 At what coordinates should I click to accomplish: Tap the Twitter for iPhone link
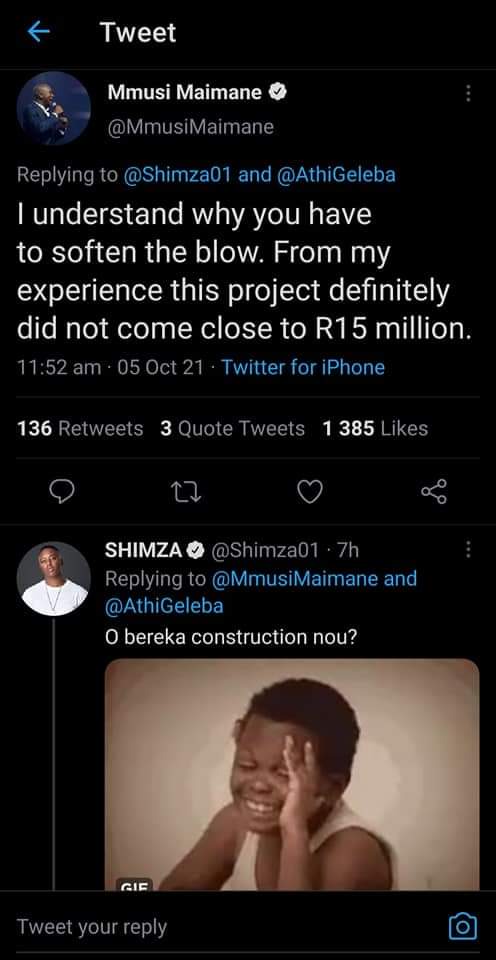(x=303, y=367)
